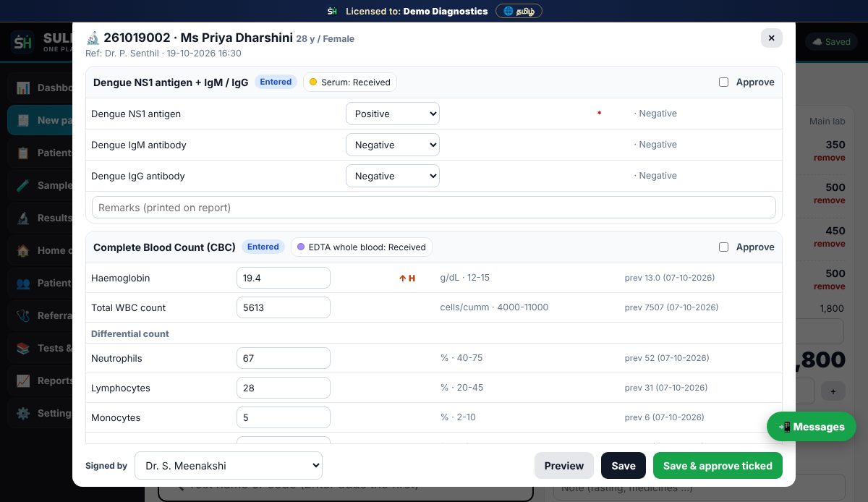Switch language using the Tamil button
Viewport: 868px width, 502px height.
coord(519,11)
